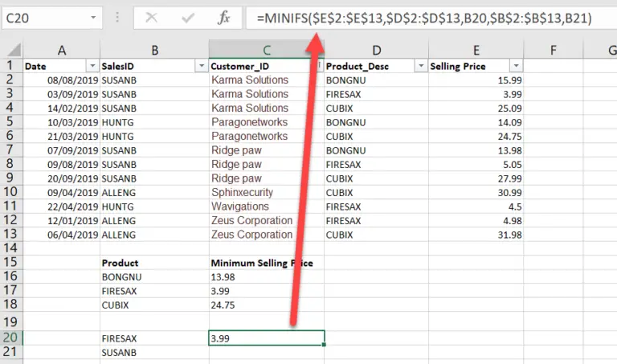The height and width of the screenshot is (364, 617).
Task: Click the Cancel (X) formula bar icon
Action: (x=152, y=18)
